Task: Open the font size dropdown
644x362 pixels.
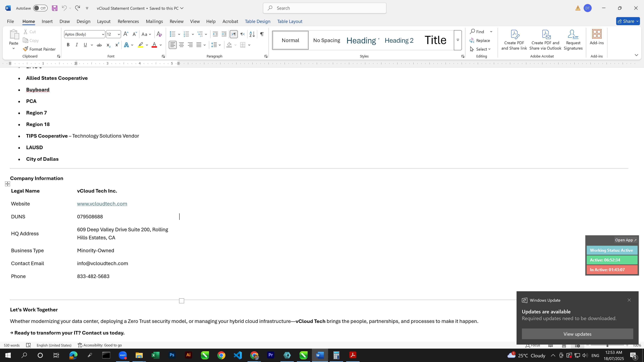Action: pyautogui.click(x=119, y=35)
